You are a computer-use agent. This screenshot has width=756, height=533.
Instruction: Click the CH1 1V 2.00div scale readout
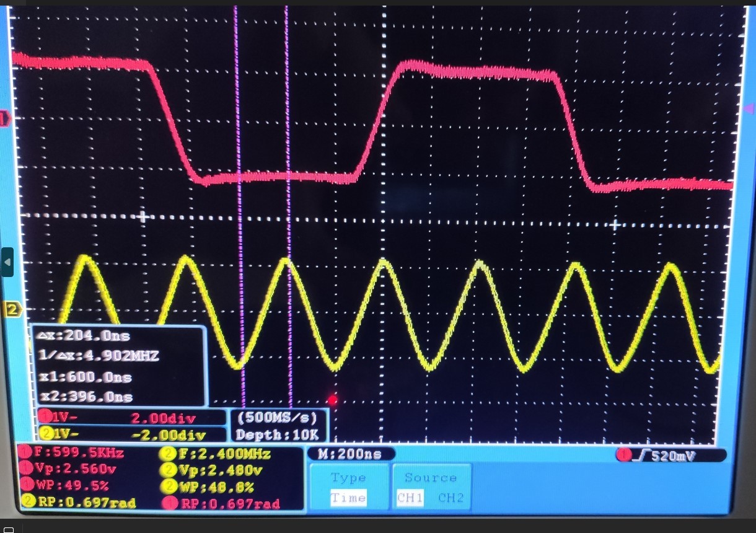(x=130, y=418)
